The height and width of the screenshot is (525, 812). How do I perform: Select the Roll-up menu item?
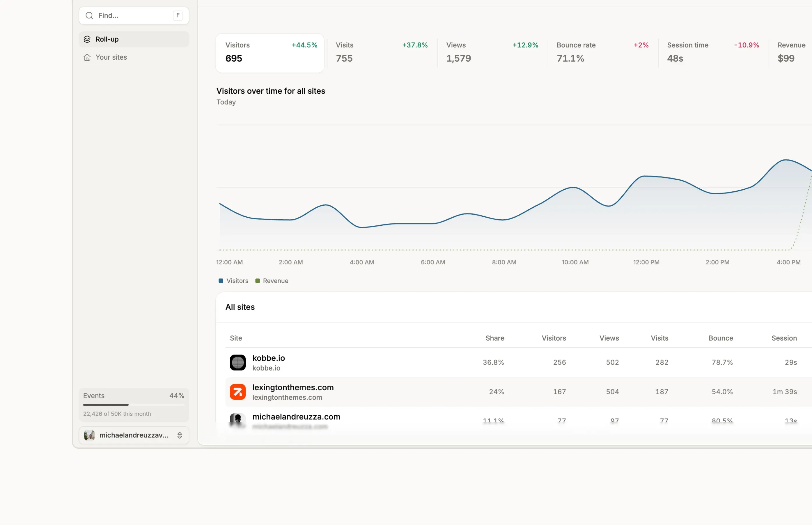134,39
